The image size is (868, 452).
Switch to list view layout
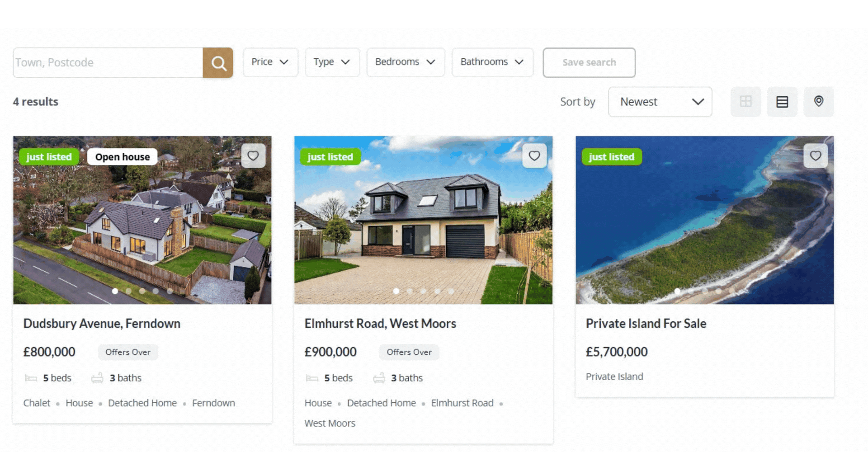point(782,102)
